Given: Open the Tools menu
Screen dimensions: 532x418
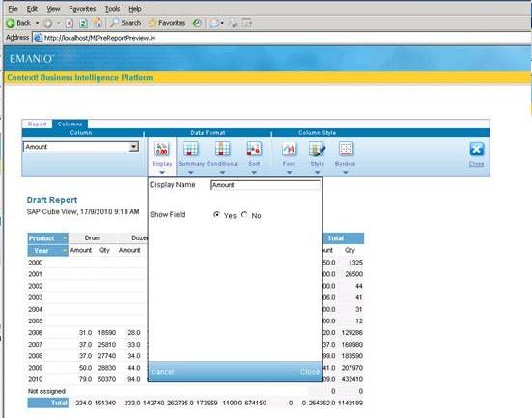Looking at the screenshot, I should click(112, 9).
